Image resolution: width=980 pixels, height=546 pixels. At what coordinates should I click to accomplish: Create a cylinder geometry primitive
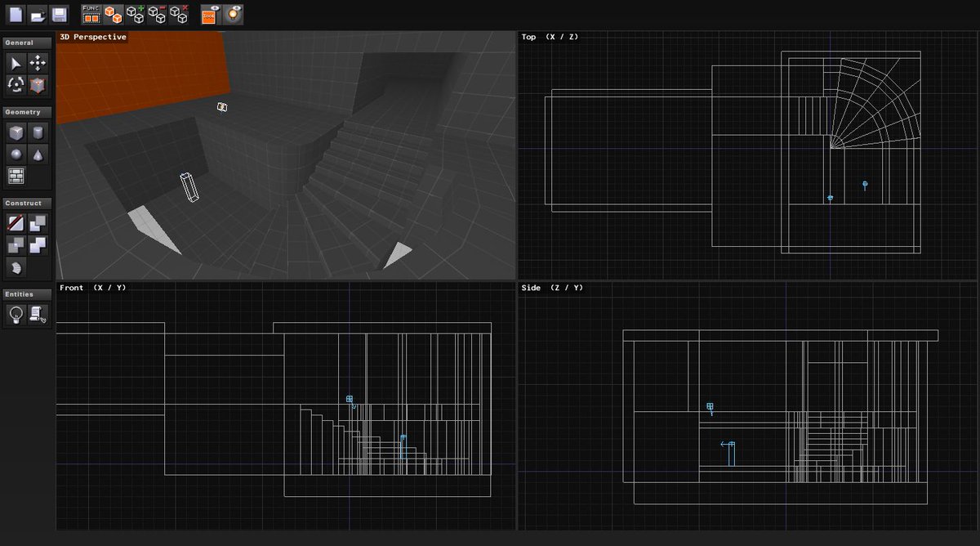tap(38, 132)
